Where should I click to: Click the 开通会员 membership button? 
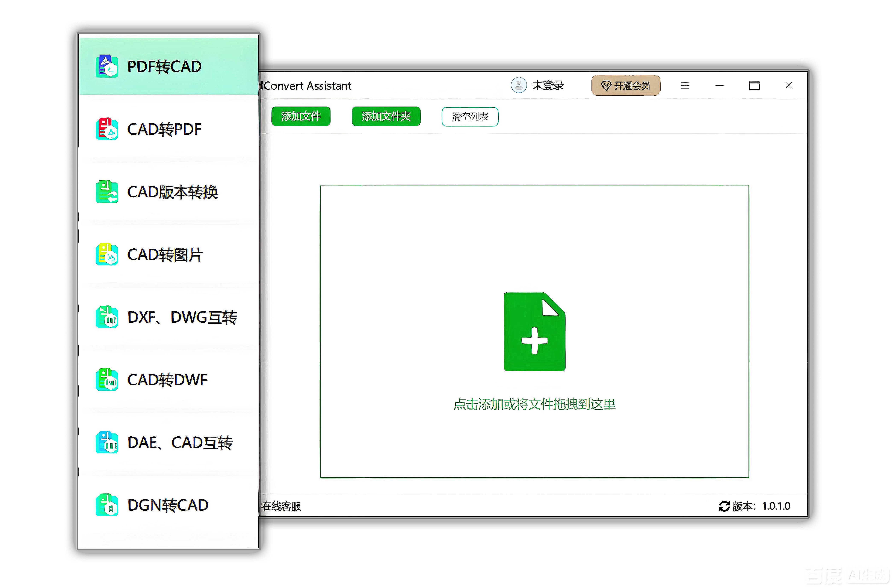pos(625,86)
